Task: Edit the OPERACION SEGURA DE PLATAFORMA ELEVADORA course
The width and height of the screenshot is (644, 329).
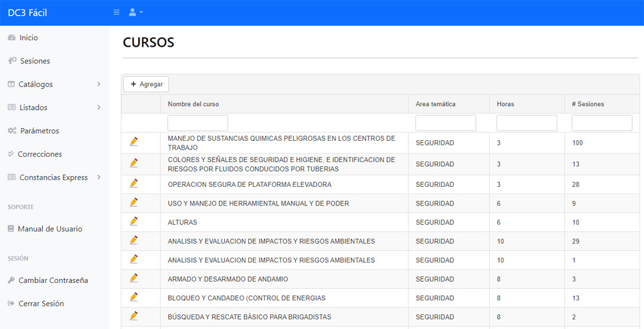Action: [134, 184]
